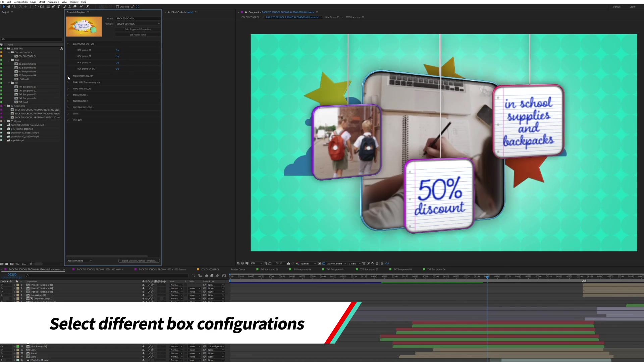Take a snapshot with camera icon

pos(288,263)
